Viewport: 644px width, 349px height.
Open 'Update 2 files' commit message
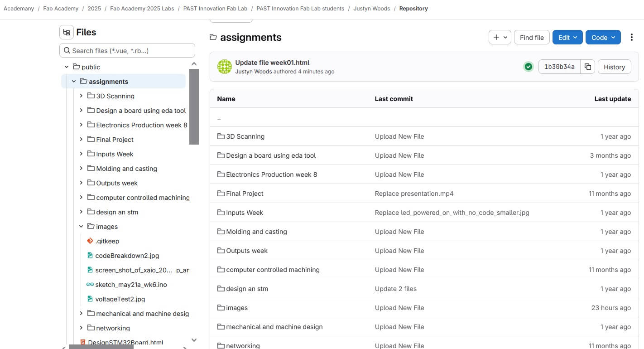(x=396, y=289)
